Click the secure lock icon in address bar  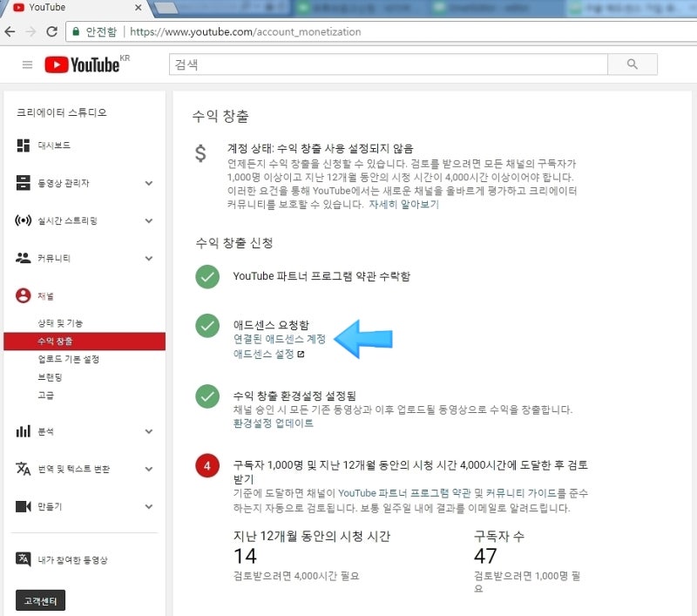pyautogui.click(x=76, y=31)
